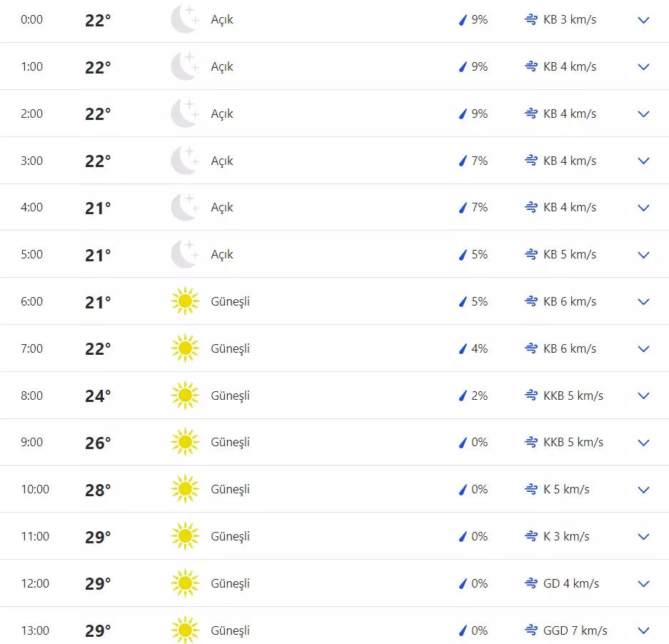Click the sun icon in the 10:00 row

click(185, 489)
